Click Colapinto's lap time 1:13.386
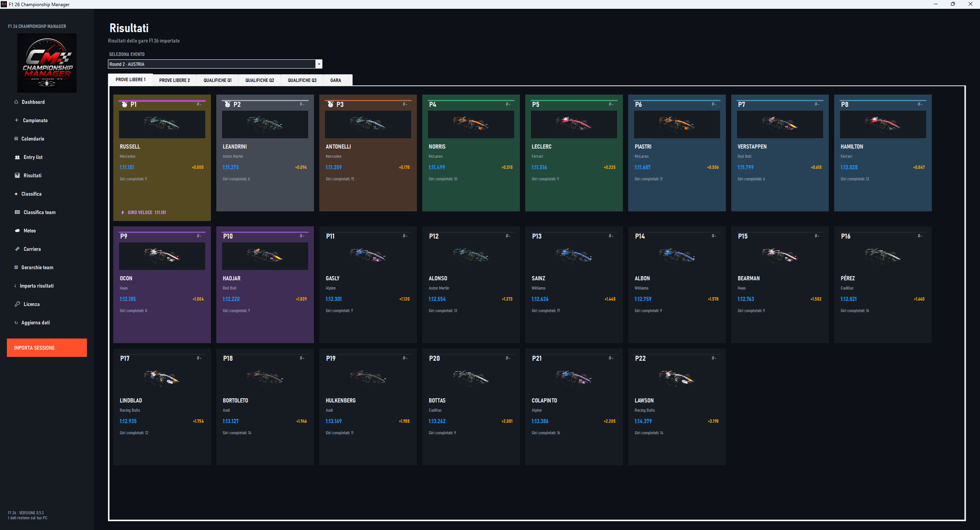The height and width of the screenshot is (530, 980). click(540, 421)
